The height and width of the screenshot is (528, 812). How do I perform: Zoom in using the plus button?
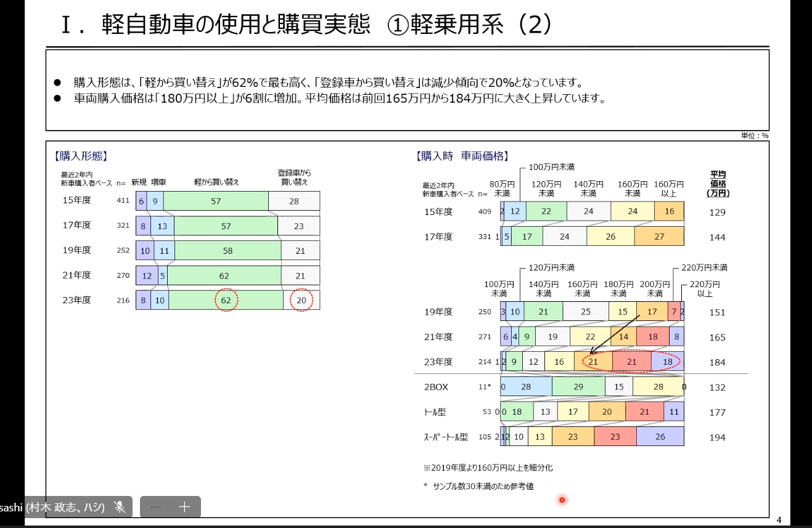click(185, 507)
